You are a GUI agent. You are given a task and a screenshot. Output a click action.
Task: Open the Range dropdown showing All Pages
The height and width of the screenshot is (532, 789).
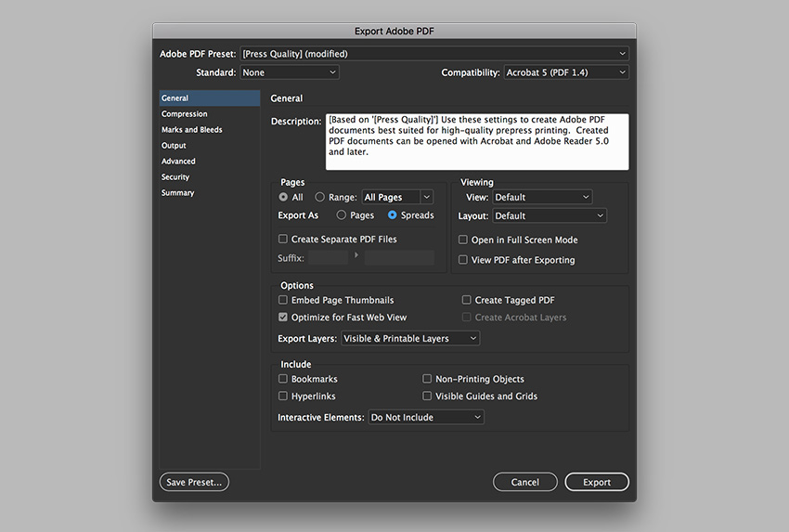click(x=397, y=198)
